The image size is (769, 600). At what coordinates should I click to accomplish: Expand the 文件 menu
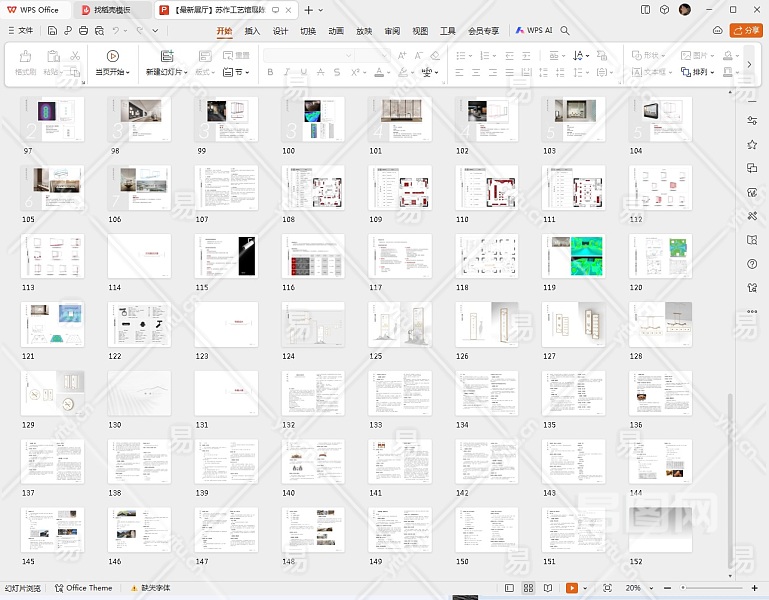coord(20,31)
